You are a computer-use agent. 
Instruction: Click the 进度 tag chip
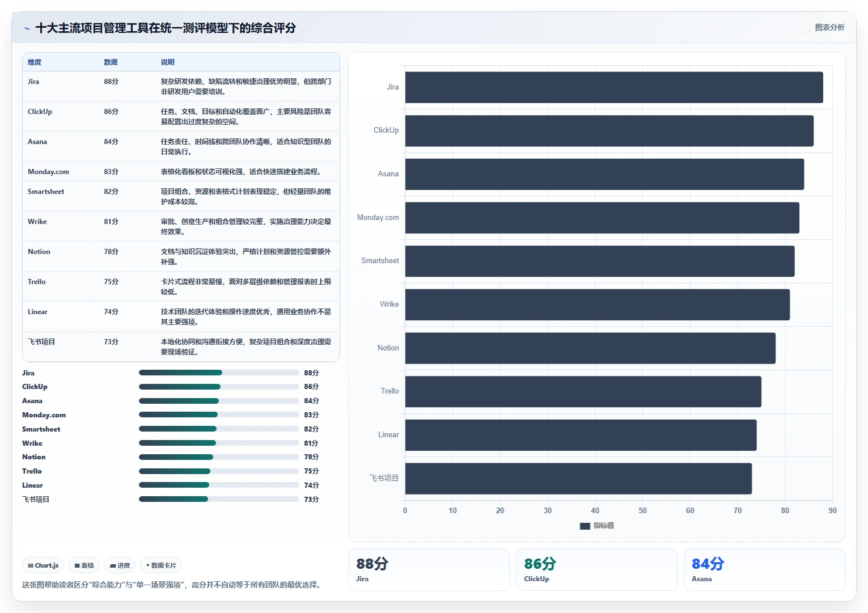pyautogui.click(x=120, y=565)
